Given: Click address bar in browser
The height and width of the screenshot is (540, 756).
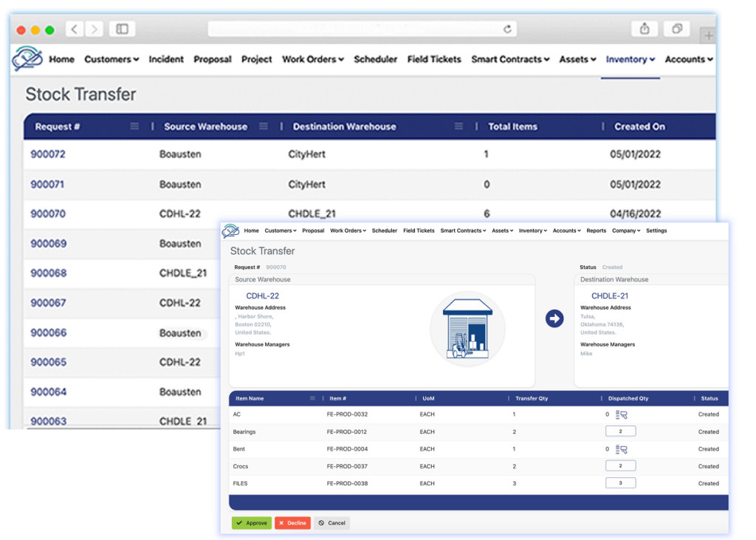Looking at the screenshot, I should click(x=362, y=29).
